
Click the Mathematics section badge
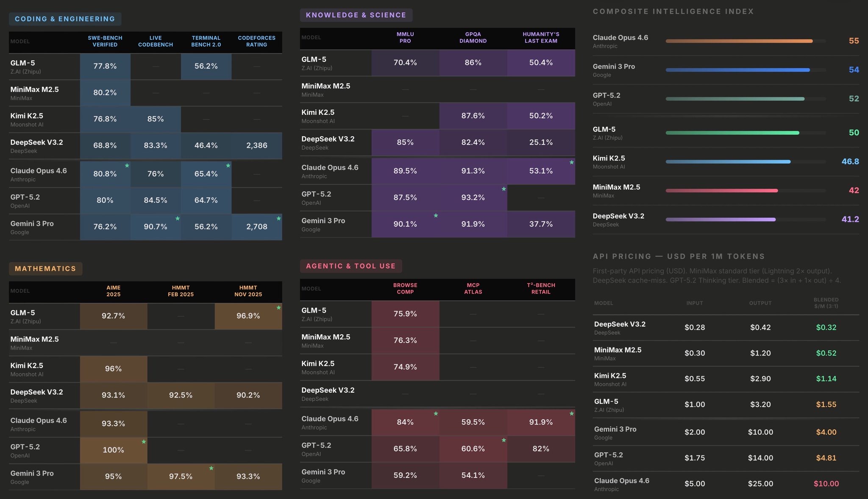point(45,269)
